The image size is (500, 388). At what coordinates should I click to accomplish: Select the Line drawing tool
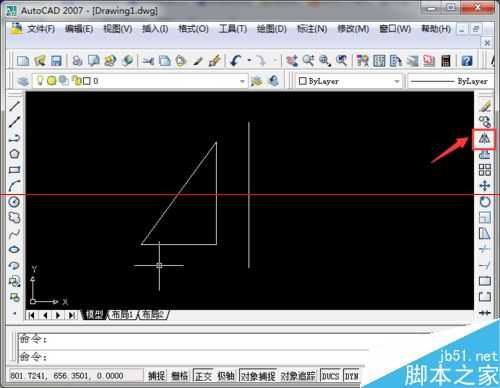tap(14, 106)
